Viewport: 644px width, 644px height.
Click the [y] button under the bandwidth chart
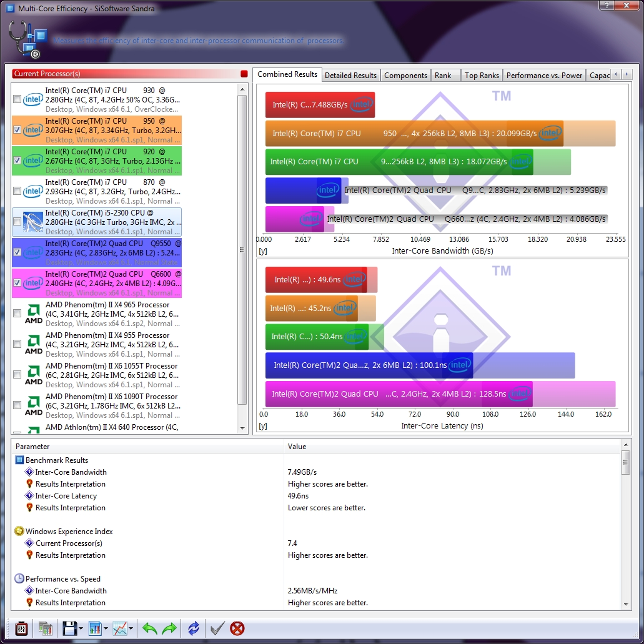click(263, 250)
